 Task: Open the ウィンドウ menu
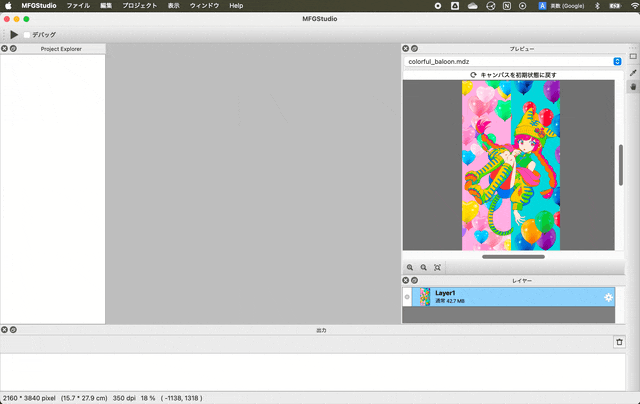tap(204, 6)
